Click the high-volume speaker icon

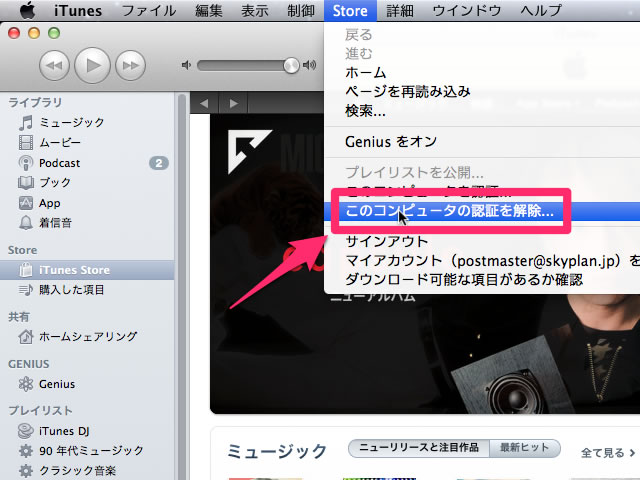309,65
